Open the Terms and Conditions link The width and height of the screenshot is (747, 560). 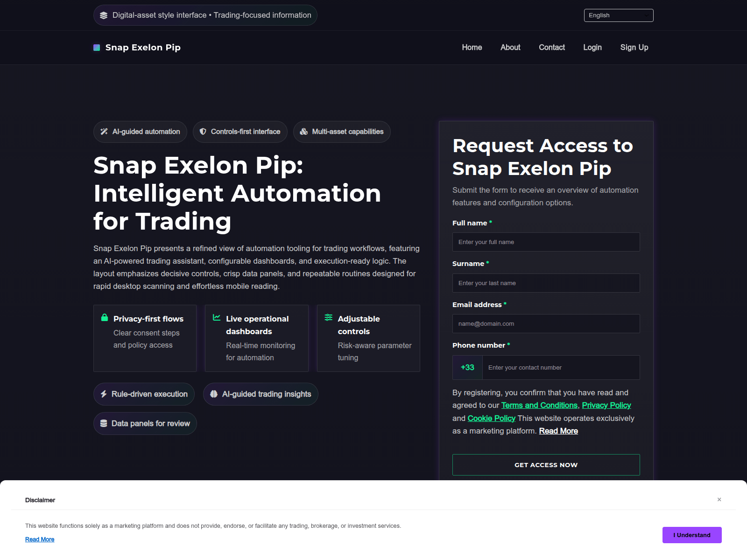(539, 405)
